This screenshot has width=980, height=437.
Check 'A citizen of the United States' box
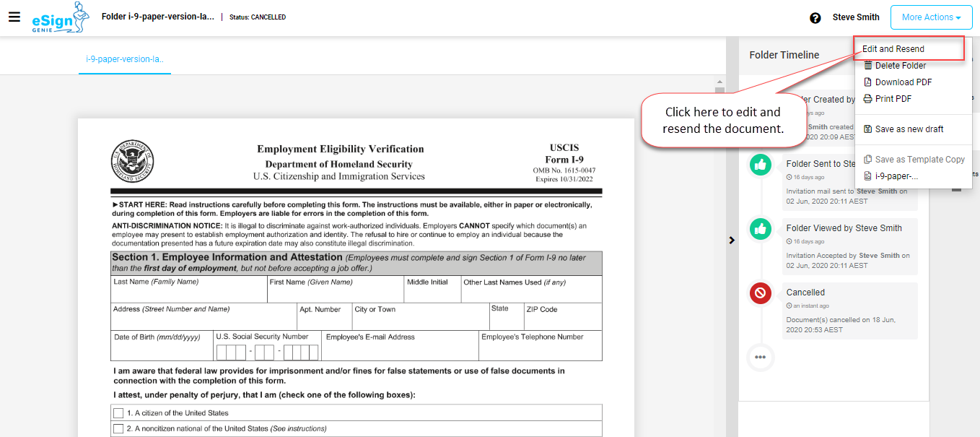[x=118, y=413]
